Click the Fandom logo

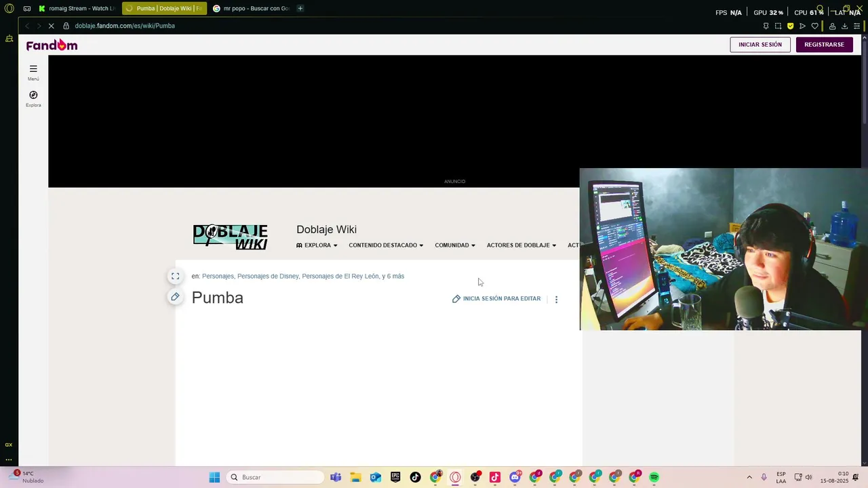[x=52, y=45]
